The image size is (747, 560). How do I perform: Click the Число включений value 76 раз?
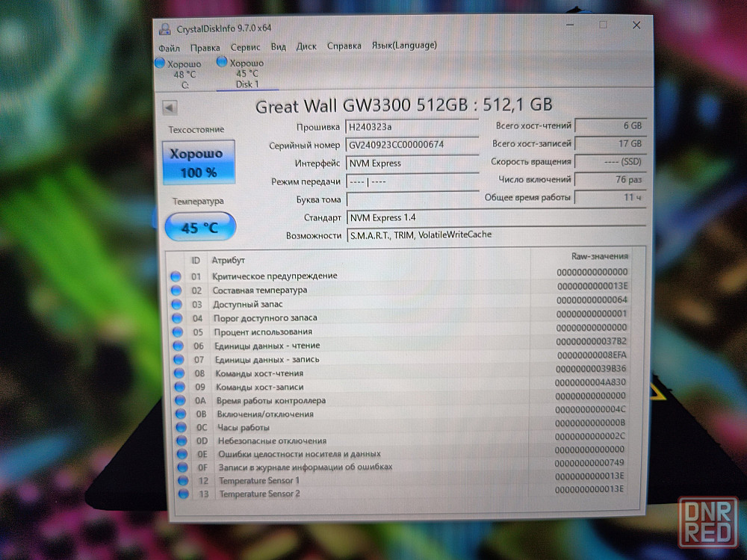[x=611, y=179]
